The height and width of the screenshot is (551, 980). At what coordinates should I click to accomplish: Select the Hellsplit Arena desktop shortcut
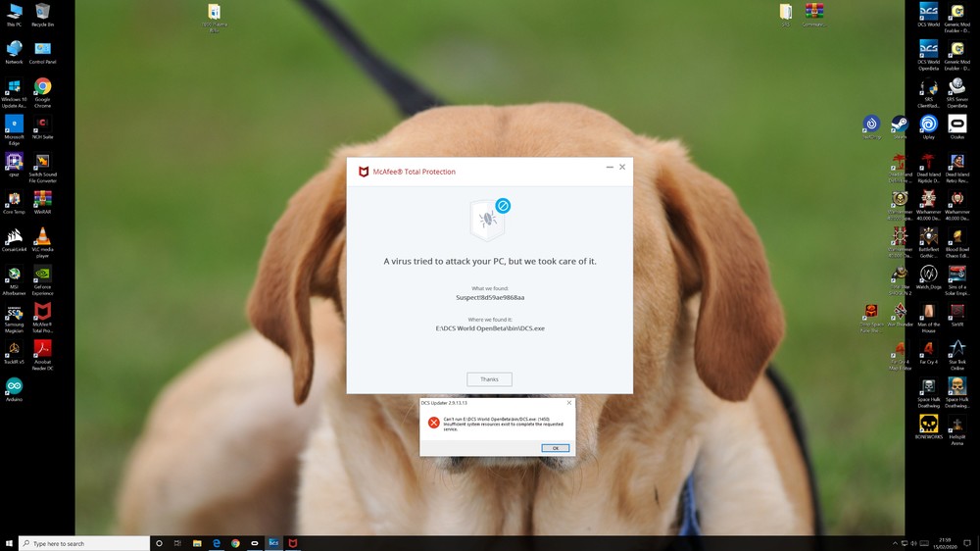(956, 431)
